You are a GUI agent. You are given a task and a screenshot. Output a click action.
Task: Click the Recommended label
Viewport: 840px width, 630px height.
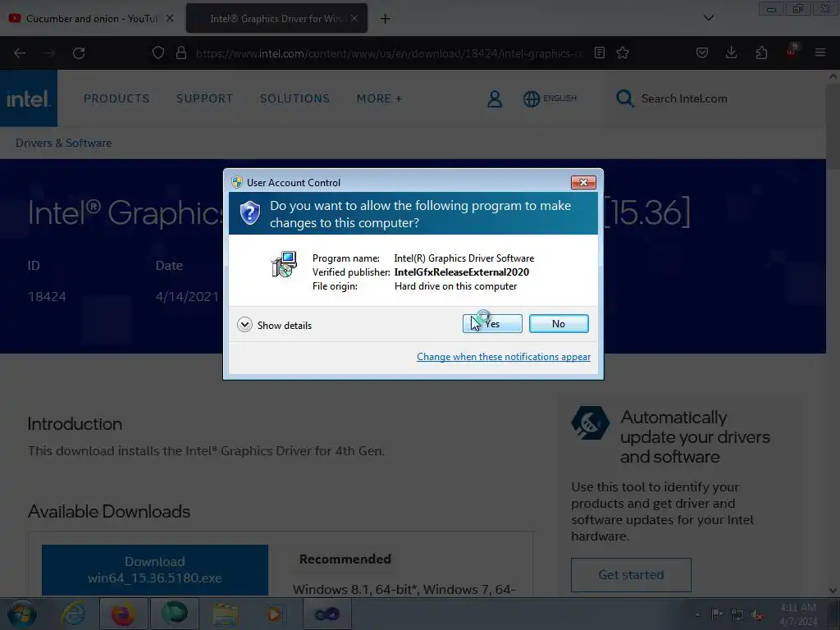[345, 559]
